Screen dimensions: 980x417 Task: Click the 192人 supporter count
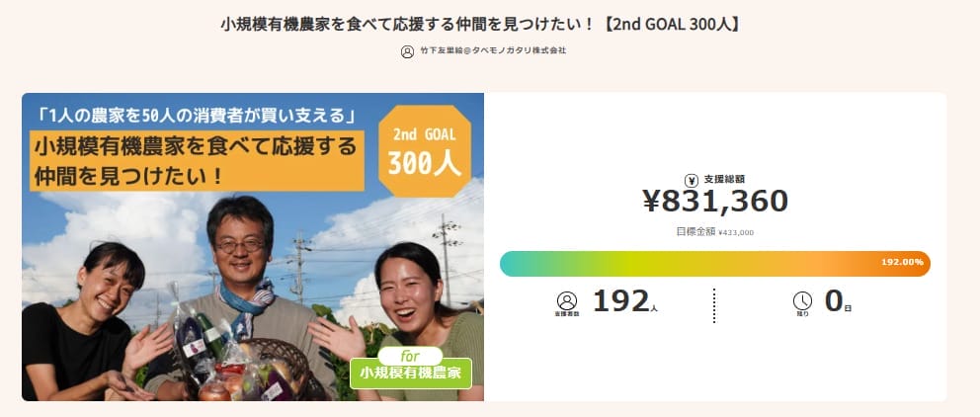click(624, 301)
